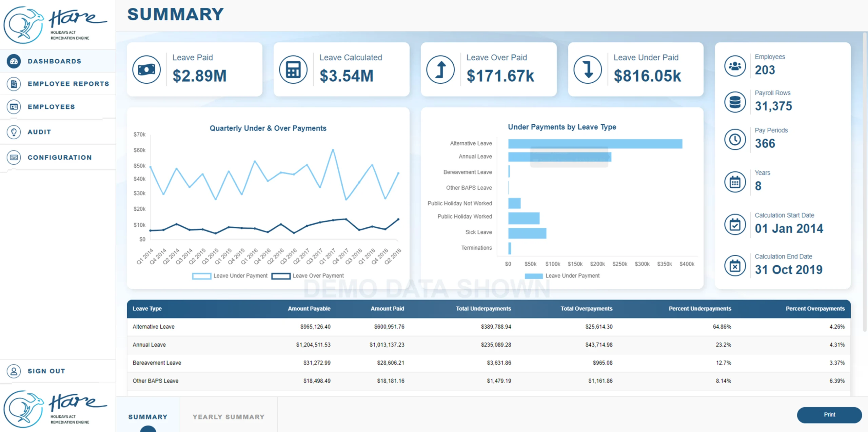
Task: Click the Hare logo at top left
Action: [56, 24]
